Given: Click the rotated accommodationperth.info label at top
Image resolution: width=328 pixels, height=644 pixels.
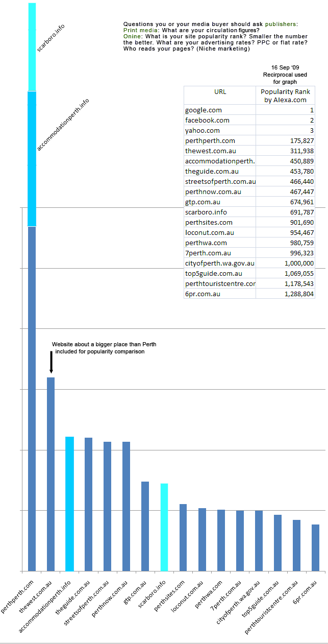Looking at the screenshot, I should click(x=63, y=125).
